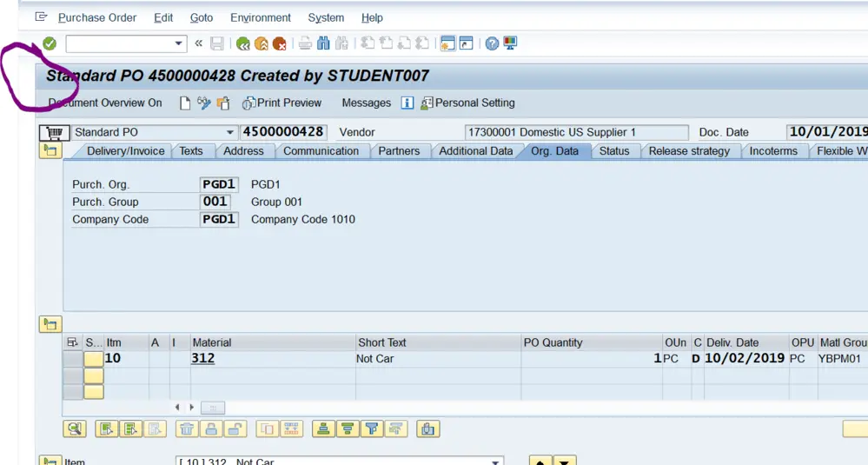Switch to the Delivery/Invoice tab
This screenshot has width=868, height=465.
[126, 151]
